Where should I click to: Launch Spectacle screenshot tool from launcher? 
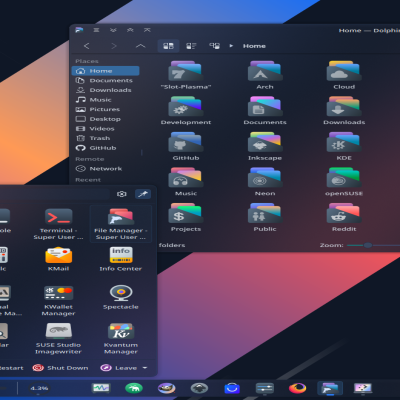tap(121, 297)
